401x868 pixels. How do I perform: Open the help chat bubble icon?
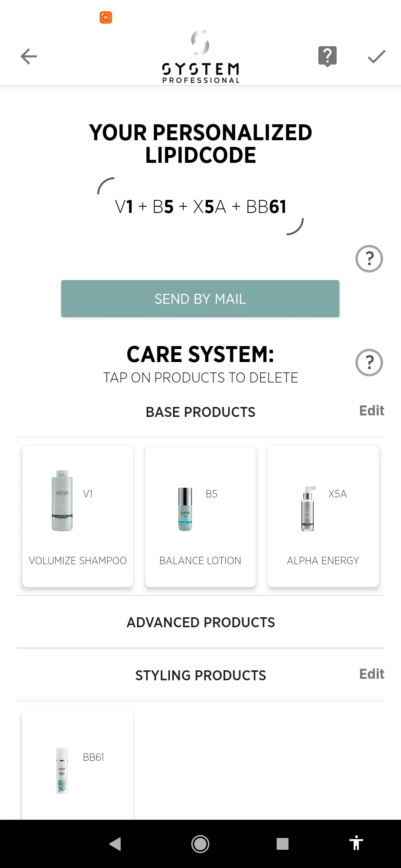coord(327,56)
